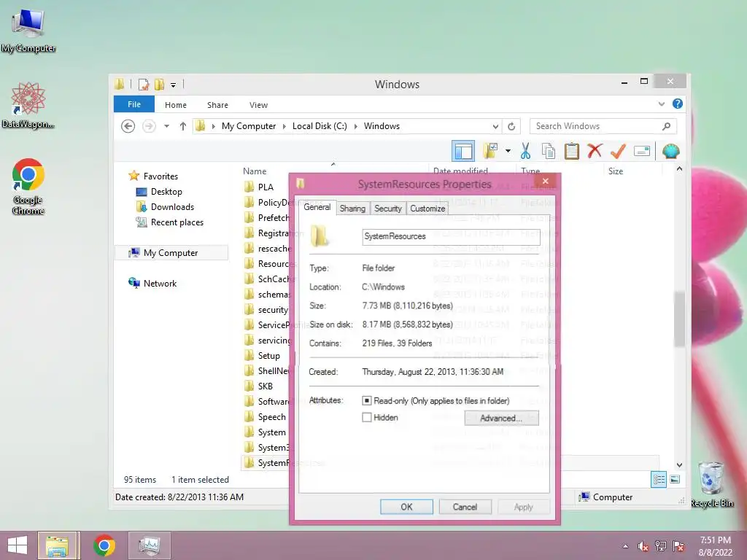Switch to large icons view in status bar

[x=675, y=480]
